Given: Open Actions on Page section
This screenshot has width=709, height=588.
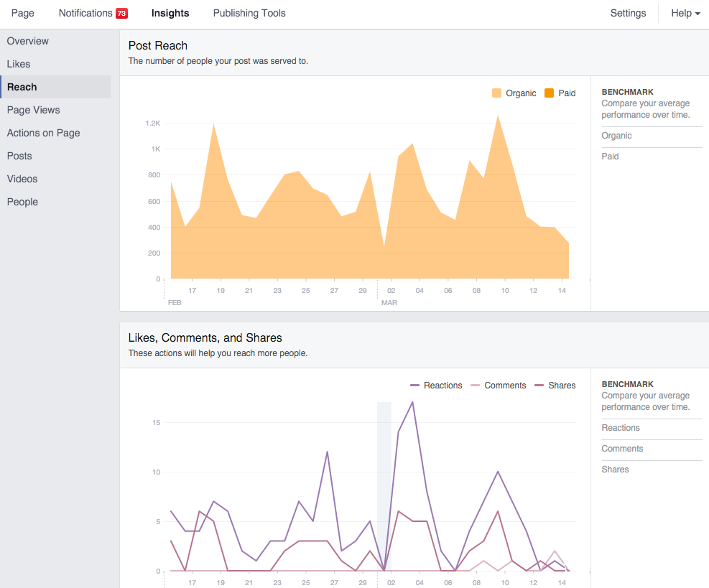Looking at the screenshot, I should pyautogui.click(x=44, y=133).
